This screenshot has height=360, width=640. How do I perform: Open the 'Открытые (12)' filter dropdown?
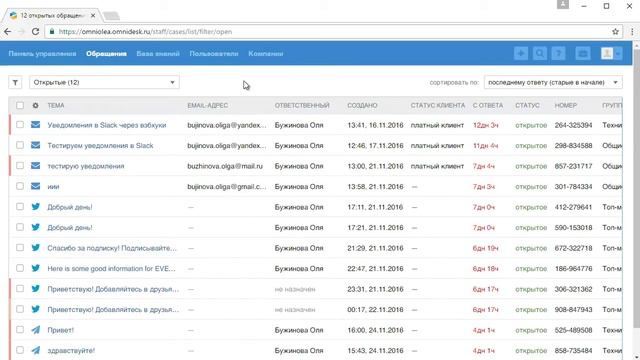tap(104, 82)
